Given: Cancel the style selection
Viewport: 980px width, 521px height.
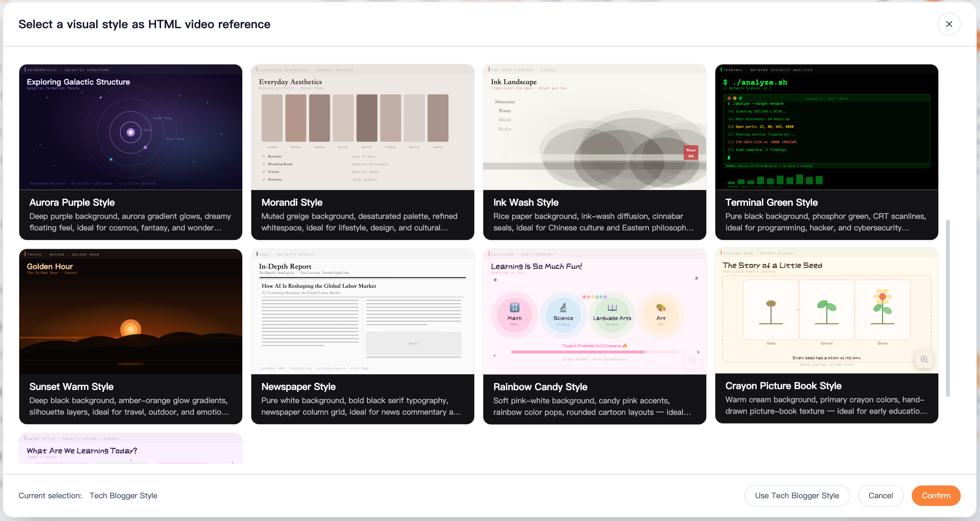Looking at the screenshot, I should pos(880,495).
